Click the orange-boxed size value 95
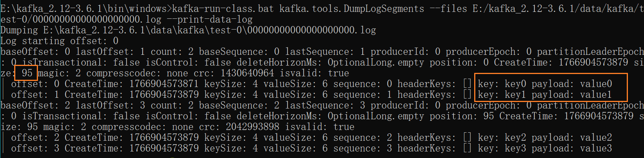Viewport: 644px width, 158px height. (27, 73)
